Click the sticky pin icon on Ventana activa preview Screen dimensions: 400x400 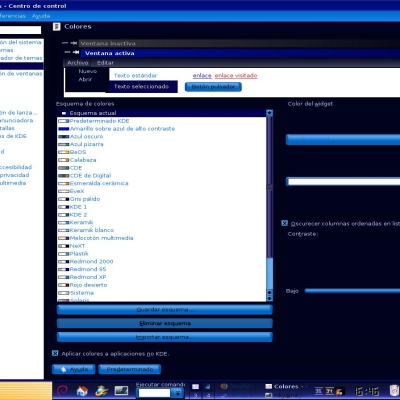76,52
